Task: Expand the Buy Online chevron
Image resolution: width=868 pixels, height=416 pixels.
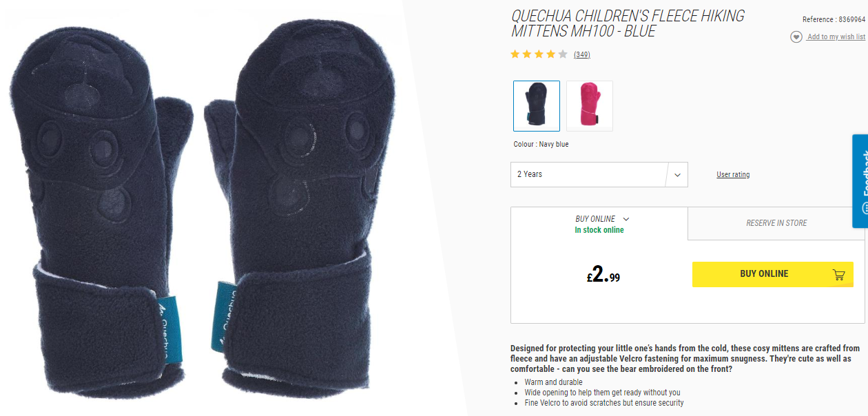Action: pyautogui.click(x=626, y=220)
